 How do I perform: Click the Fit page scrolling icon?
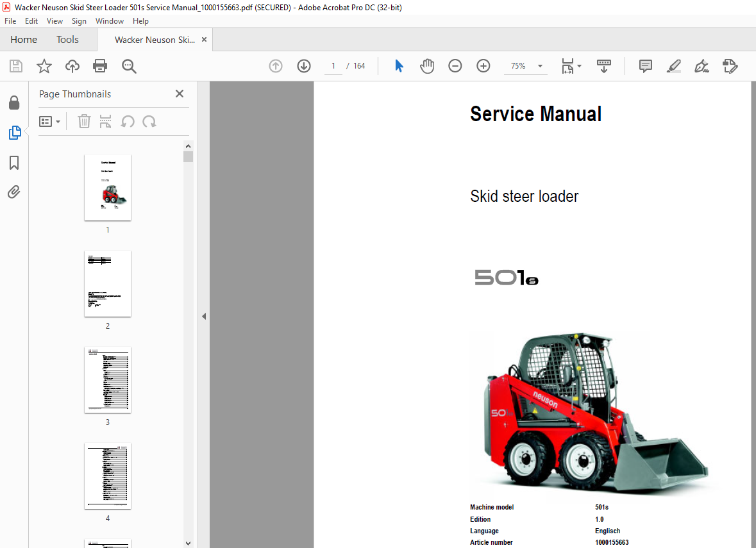(567, 66)
